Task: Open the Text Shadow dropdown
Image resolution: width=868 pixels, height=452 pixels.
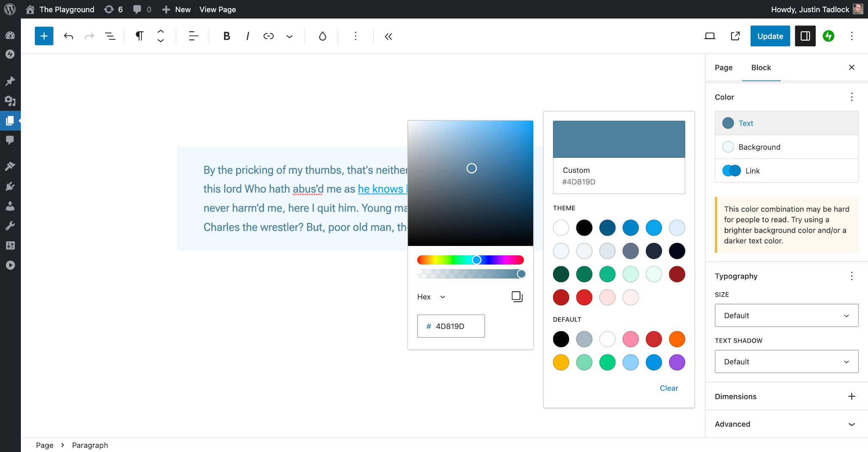Action: pos(785,361)
